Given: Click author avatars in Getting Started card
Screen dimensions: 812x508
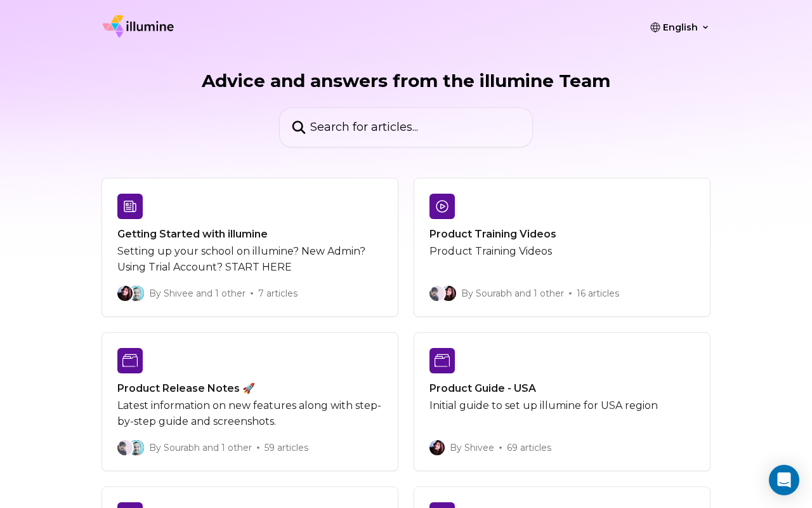Looking at the screenshot, I should 131,293.
